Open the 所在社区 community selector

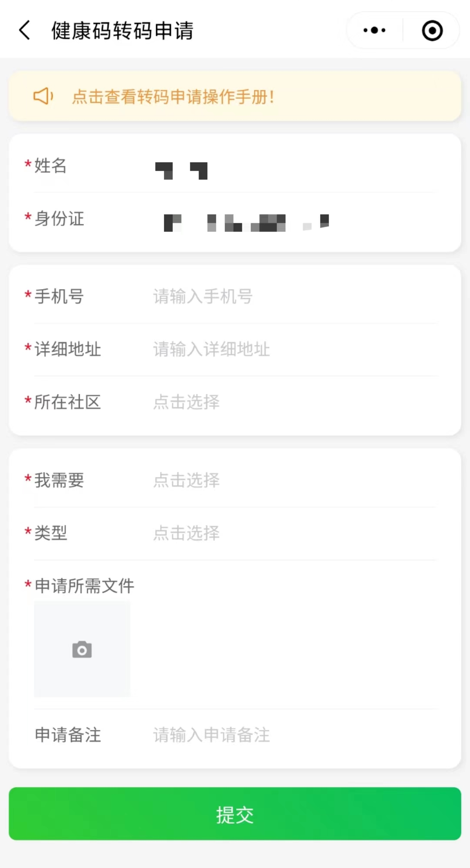point(292,402)
